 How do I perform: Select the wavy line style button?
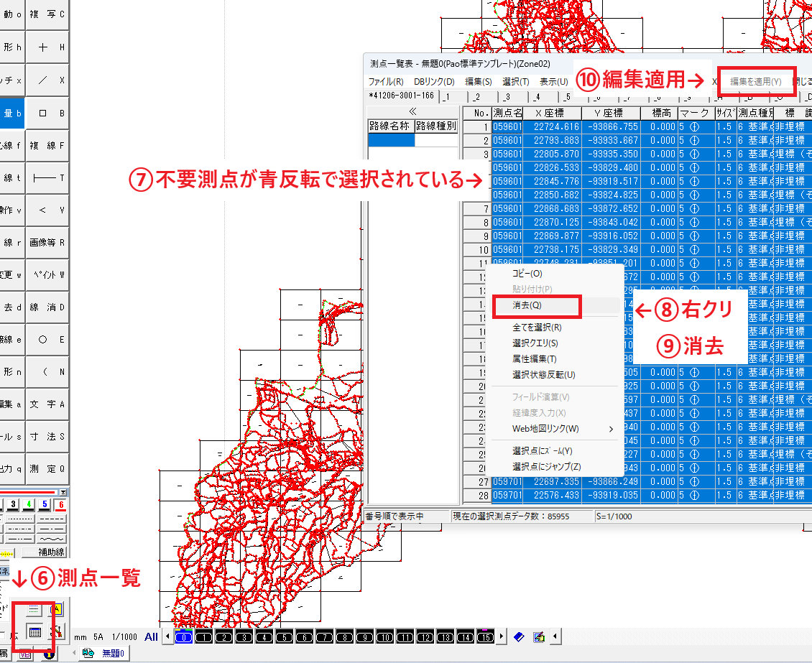click(52, 539)
